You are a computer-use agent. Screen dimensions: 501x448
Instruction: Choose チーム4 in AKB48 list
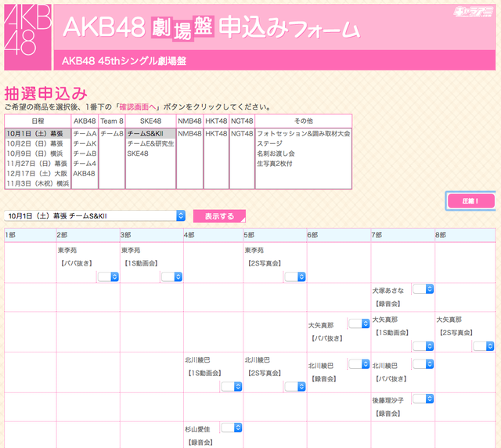click(85, 164)
